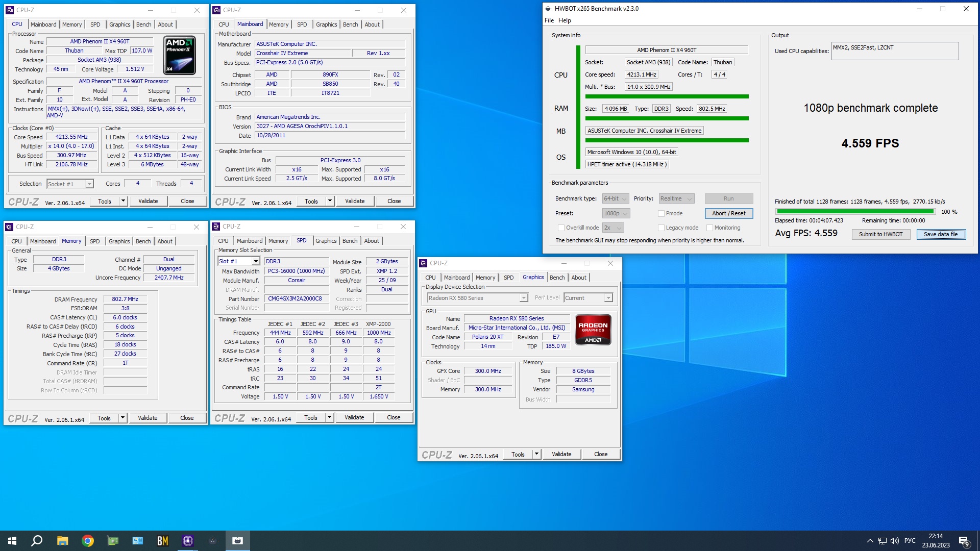This screenshot has height=551, width=980.
Task: Open the Windows Start menu
Action: pos(12,541)
